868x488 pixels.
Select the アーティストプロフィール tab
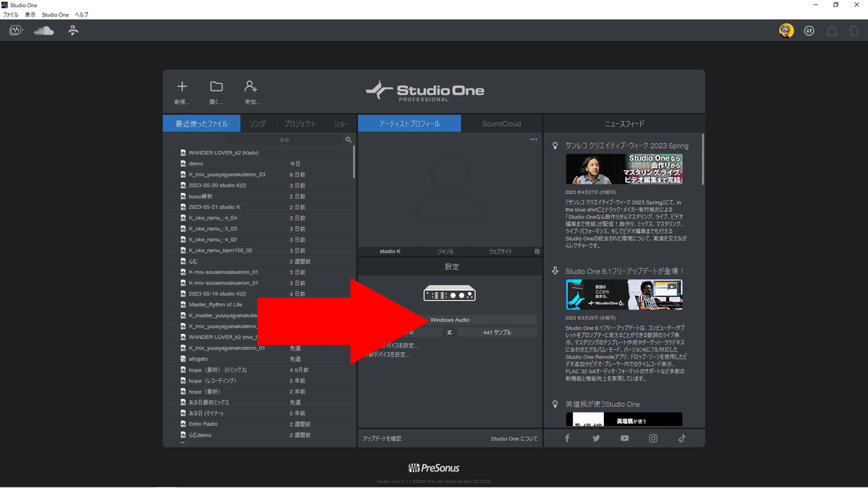pyautogui.click(x=409, y=124)
